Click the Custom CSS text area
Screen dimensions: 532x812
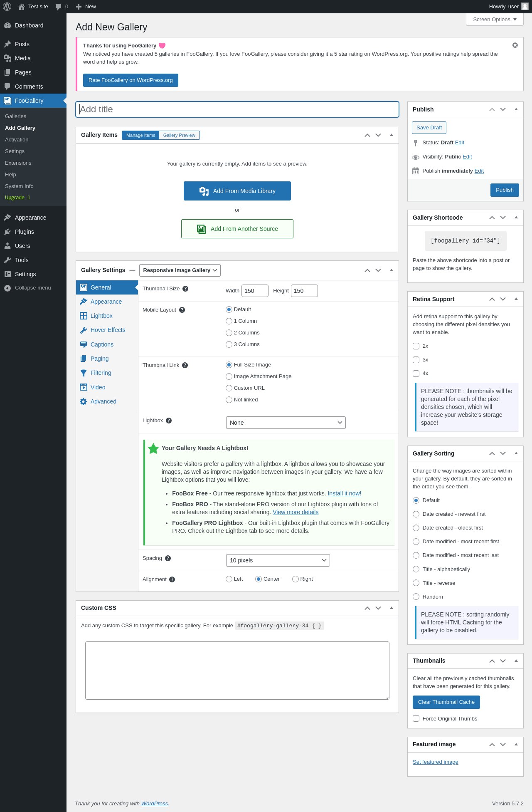(237, 671)
